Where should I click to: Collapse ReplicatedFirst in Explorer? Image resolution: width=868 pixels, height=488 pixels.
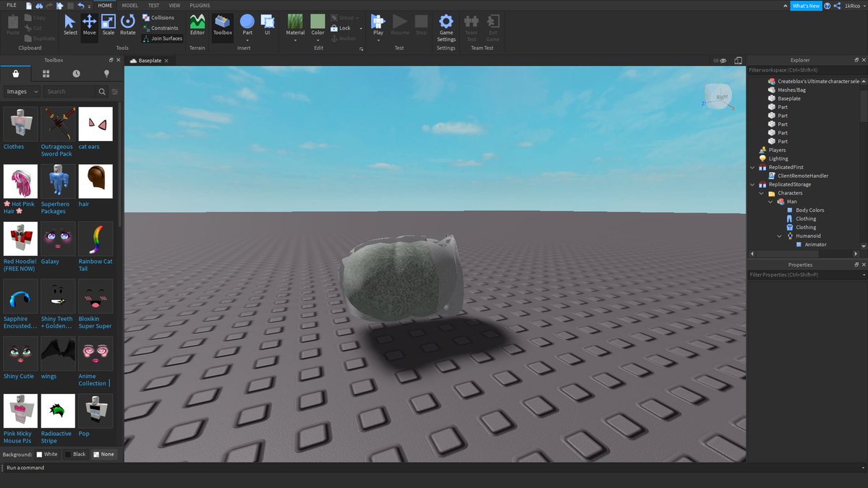753,167
